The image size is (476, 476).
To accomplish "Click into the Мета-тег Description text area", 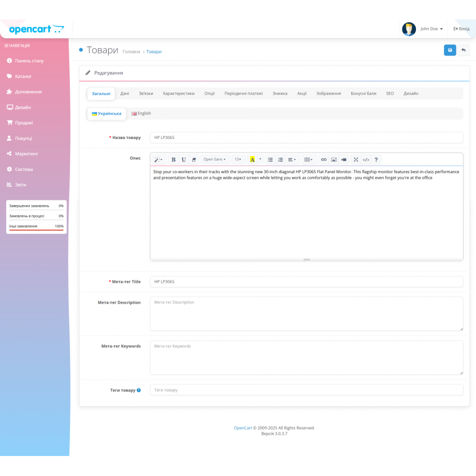I will 306,314.
